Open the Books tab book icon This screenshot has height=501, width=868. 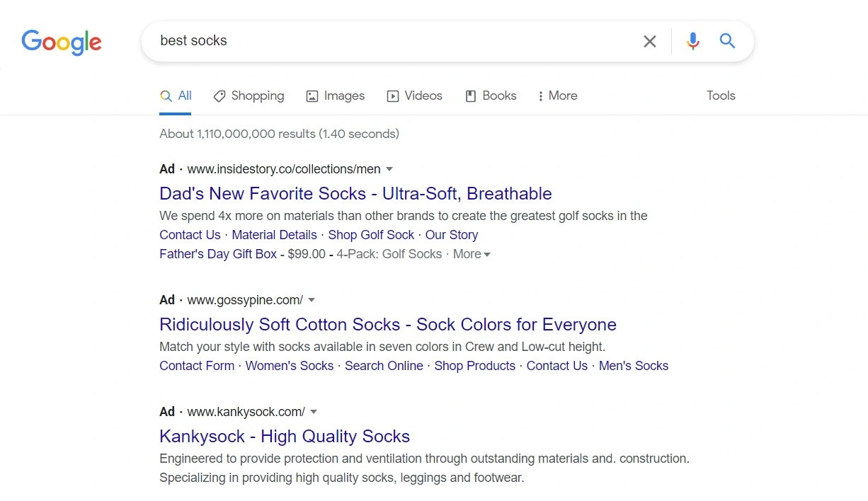click(471, 96)
